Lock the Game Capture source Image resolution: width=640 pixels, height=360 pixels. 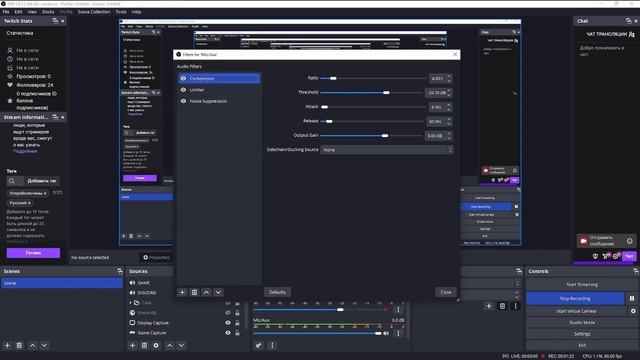tap(237, 333)
